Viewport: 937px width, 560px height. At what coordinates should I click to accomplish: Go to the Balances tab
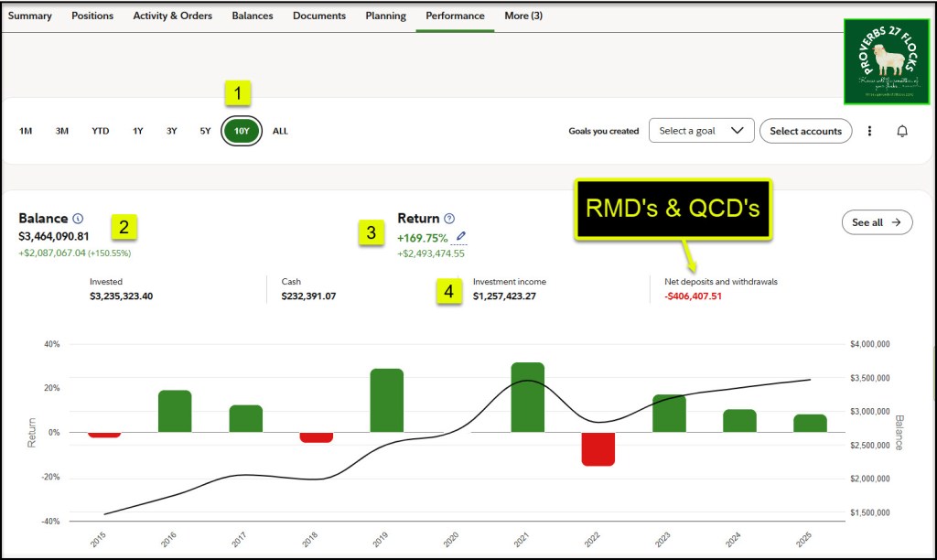[252, 16]
